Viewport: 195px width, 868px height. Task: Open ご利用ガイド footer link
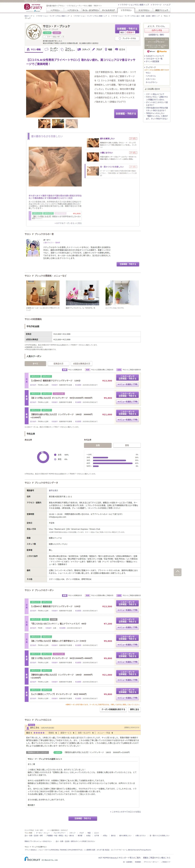166,862
